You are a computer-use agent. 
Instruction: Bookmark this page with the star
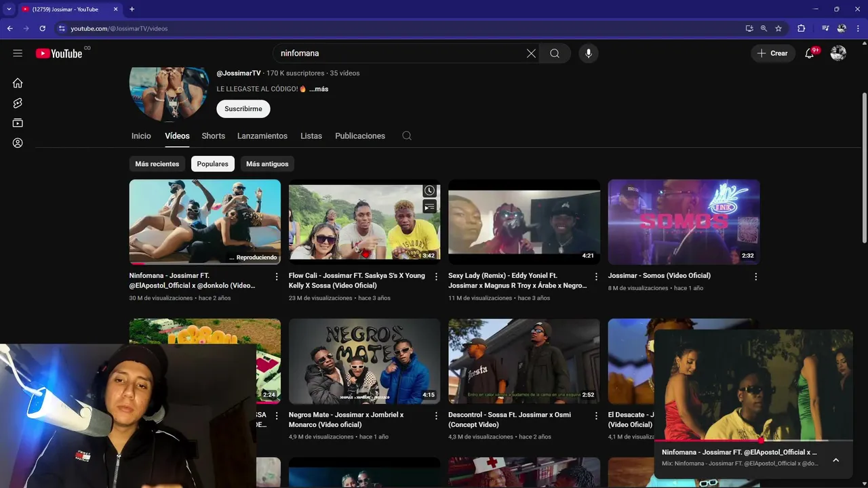coord(778,28)
